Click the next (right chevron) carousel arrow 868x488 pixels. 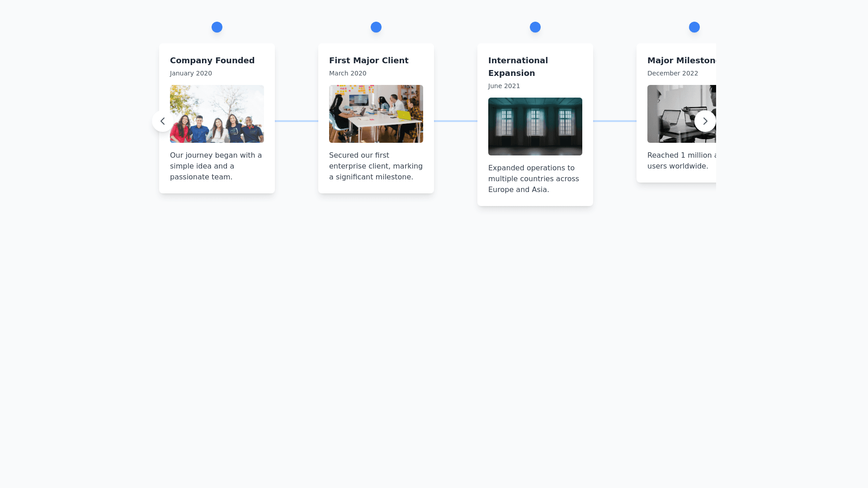pyautogui.click(x=705, y=121)
